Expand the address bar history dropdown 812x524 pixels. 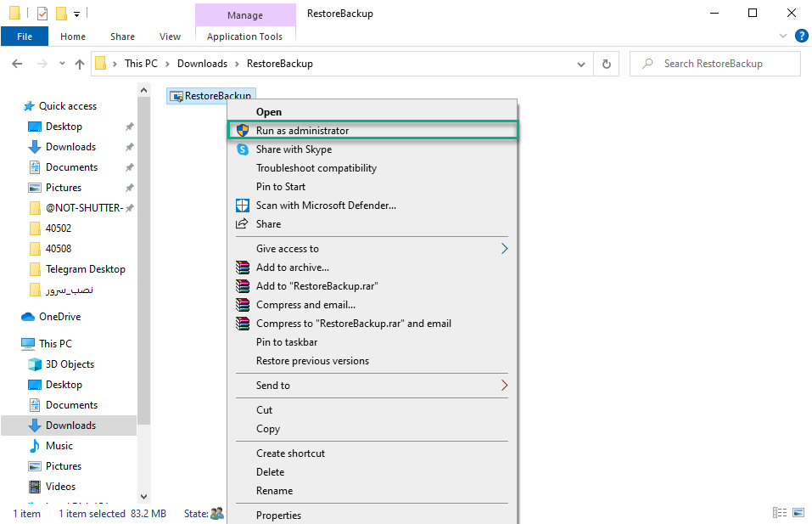[581, 65]
